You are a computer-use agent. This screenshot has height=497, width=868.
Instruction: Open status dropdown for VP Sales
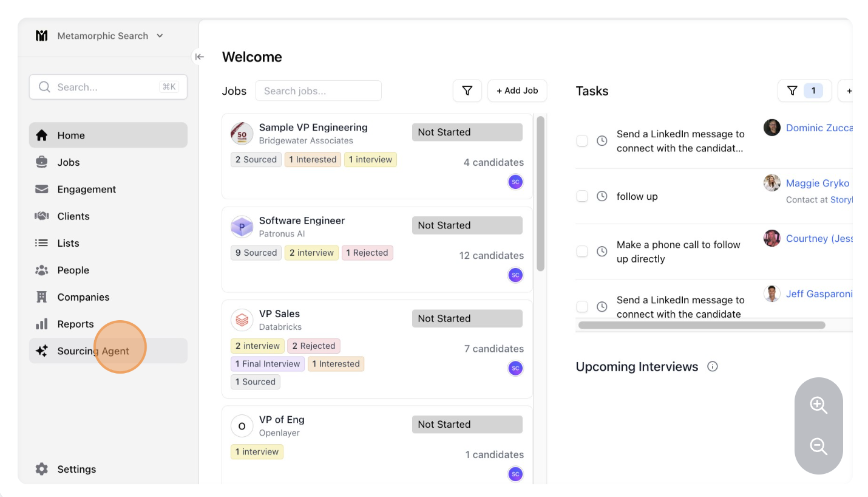(467, 318)
